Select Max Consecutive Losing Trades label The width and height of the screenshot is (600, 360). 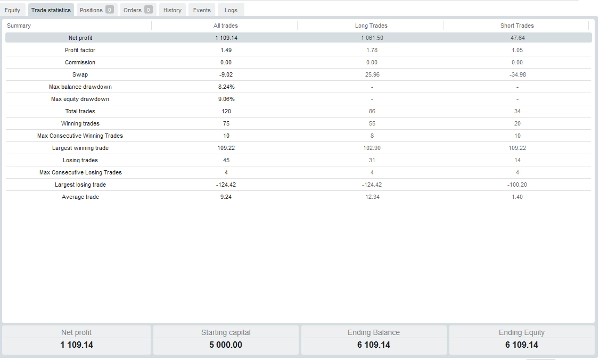click(x=80, y=173)
